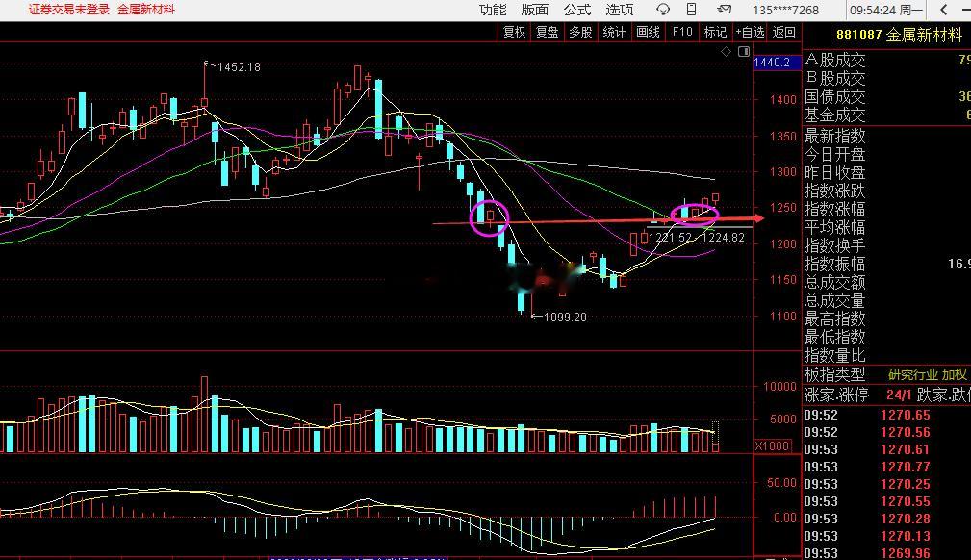The image size is (971, 560).
Task: Click the 24/1 rising count value
Action: 899,395
